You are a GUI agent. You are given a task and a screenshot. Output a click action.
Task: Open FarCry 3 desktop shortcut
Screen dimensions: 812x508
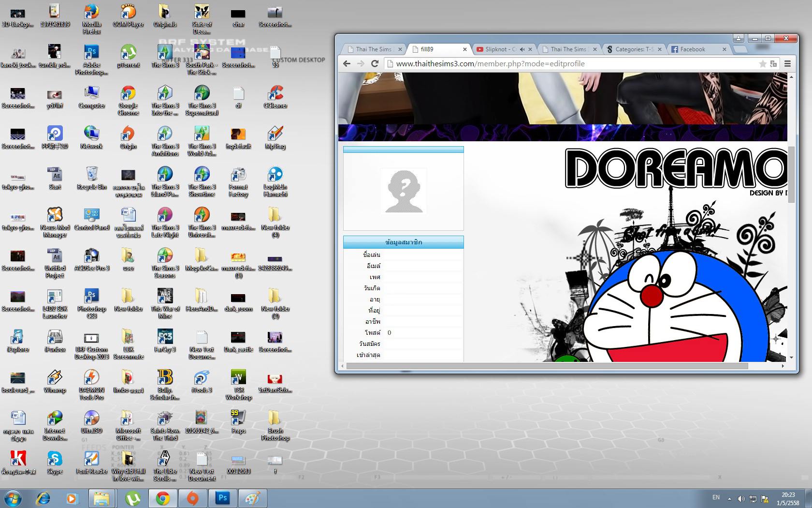(x=165, y=341)
